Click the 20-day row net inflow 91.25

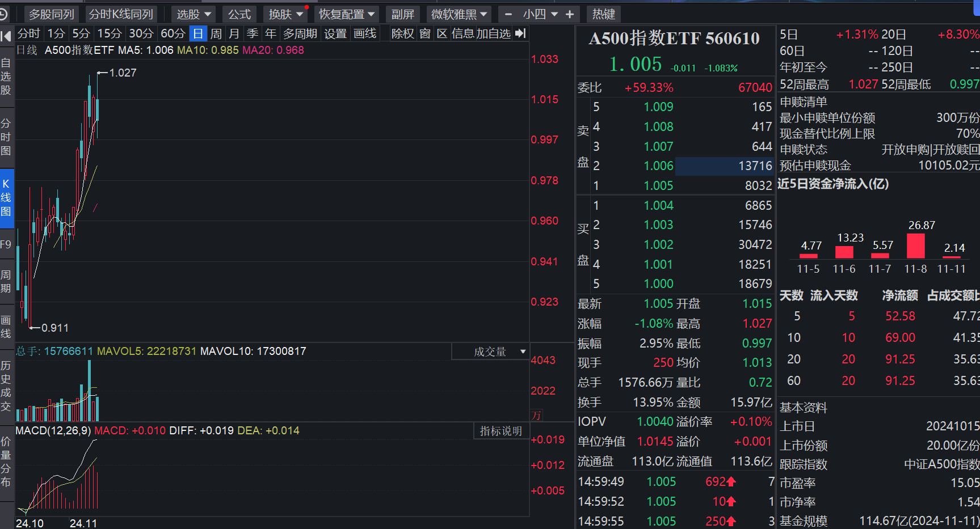pos(900,359)
